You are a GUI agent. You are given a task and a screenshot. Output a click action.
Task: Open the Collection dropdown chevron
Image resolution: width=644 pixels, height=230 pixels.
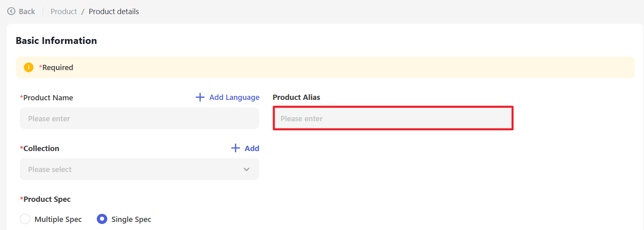pyautogui.click(x=246, y=170)
